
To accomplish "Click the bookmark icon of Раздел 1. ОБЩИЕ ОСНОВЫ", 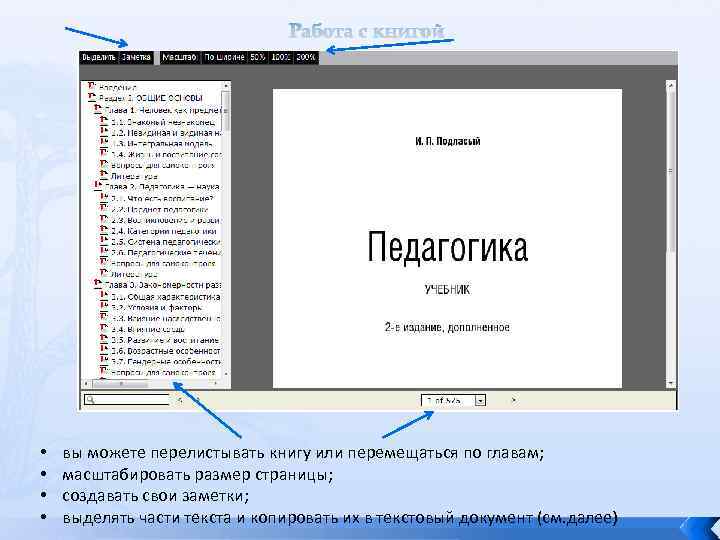I will (92, 97).
